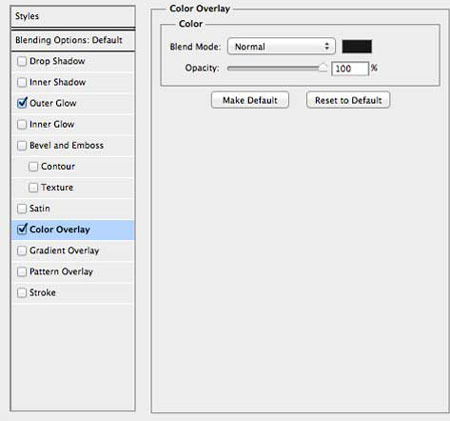450x421 pixels.
Task: Enable the Satin checkbox
Action: pos(22,208)
